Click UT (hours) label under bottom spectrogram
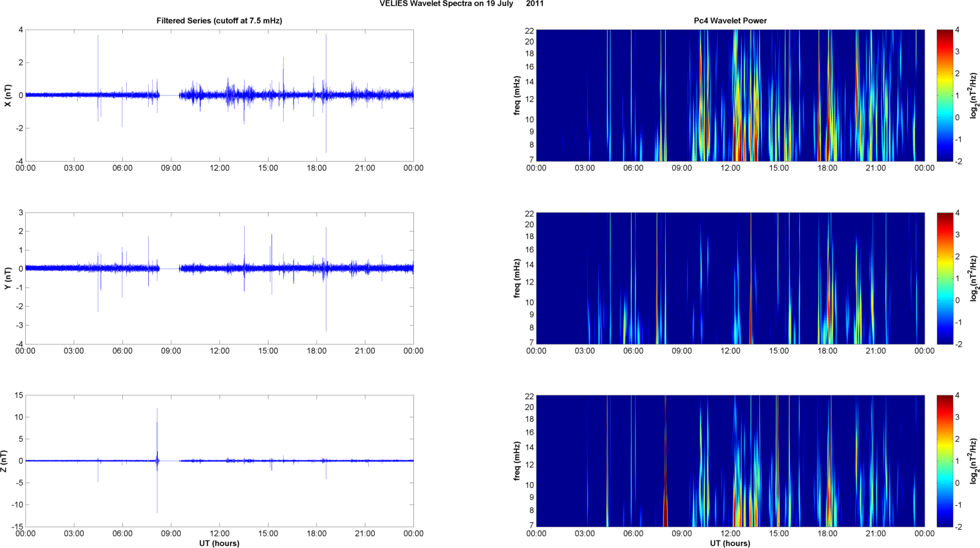980x548 pixels. click(730, 543)
